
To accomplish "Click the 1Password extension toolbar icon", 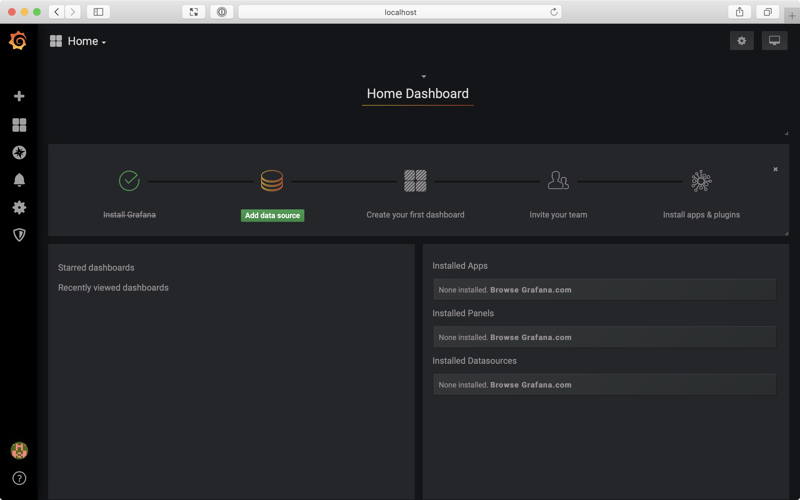I will pyautogui.click(x=221, y=12).
